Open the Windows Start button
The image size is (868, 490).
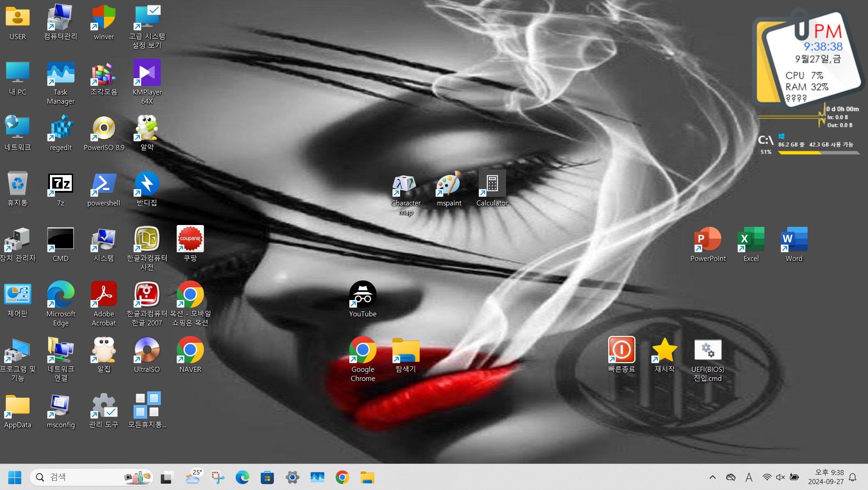pyautogui.click(x=15, y=477)
